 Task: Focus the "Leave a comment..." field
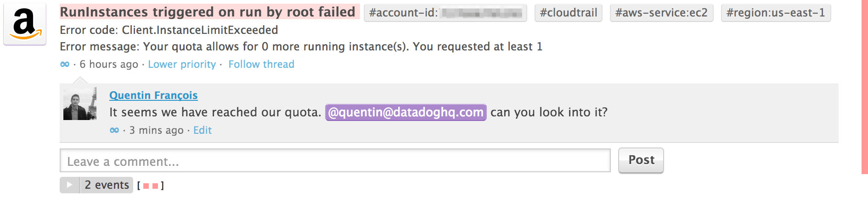(x=335, y=161)
